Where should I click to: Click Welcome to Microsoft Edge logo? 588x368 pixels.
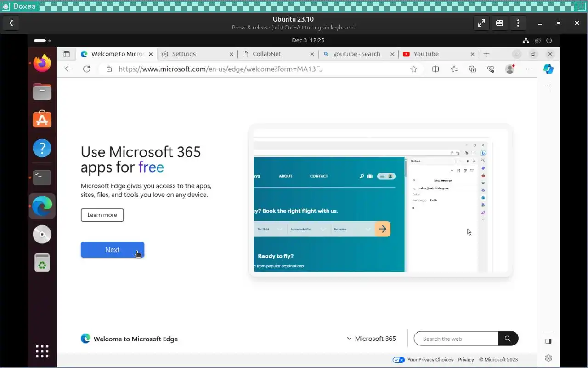click(x=129, y=339)
